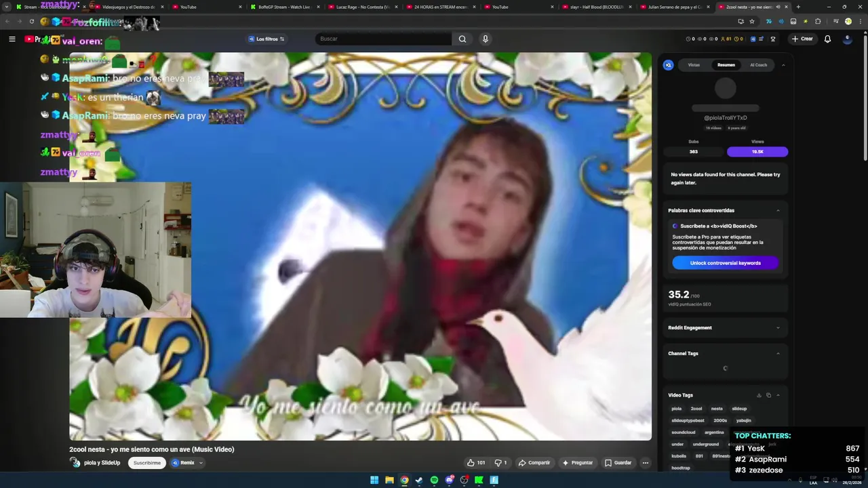Collapse the vidIQ side panel chevron

783,65
